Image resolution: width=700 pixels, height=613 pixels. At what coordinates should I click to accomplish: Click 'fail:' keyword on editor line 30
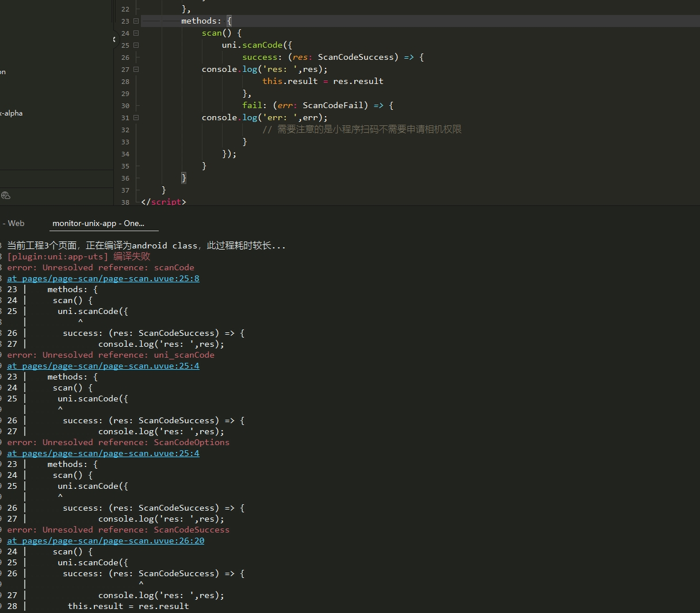255,105
